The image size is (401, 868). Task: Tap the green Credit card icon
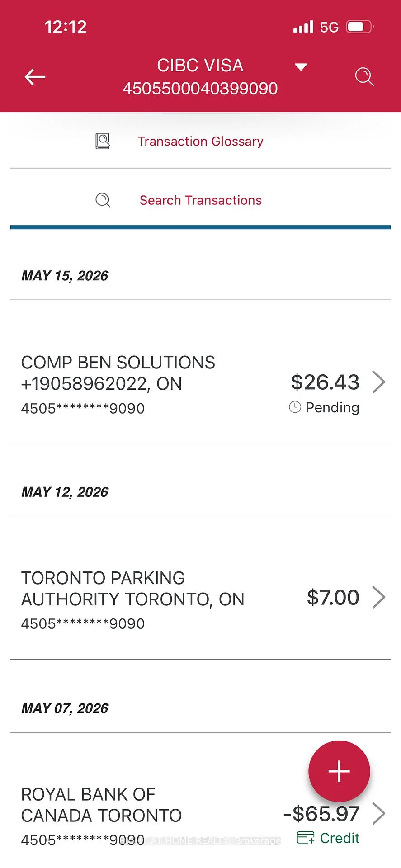point(306,838)
